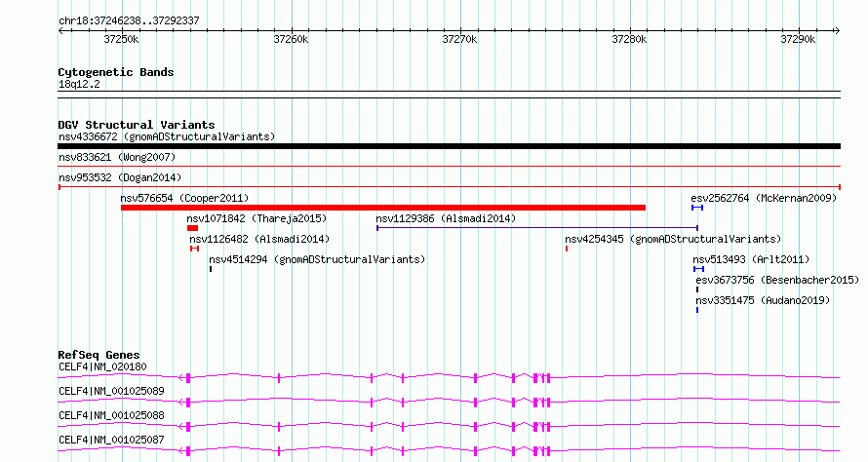Click the CELF4|NM_001025089 transcript label

[x=111, y=391]
